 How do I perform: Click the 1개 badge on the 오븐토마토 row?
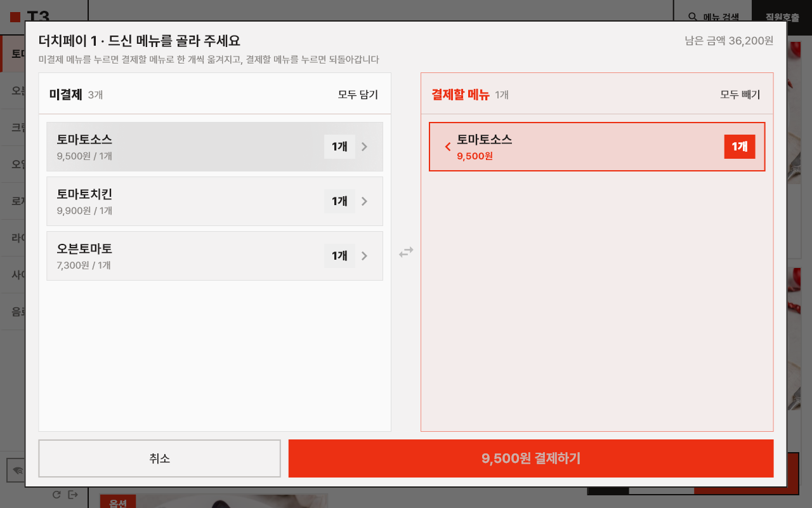tap(339, 256)
